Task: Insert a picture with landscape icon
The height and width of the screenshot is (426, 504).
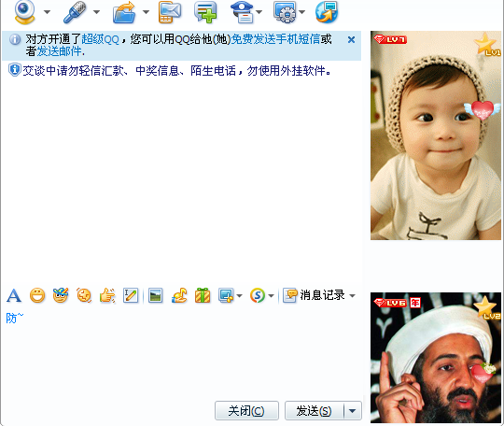Action: coord(155,295)
